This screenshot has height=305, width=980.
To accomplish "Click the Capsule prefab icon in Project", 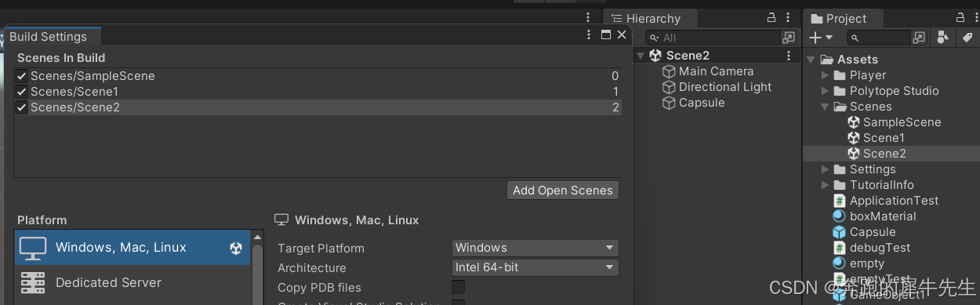I will [840, 232].
